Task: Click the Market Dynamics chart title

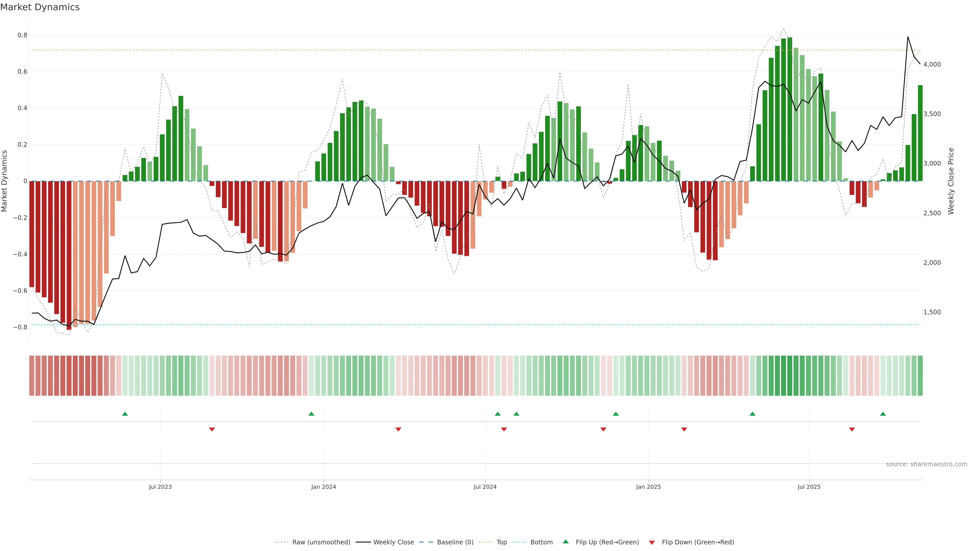Action: tap(40, 7)
